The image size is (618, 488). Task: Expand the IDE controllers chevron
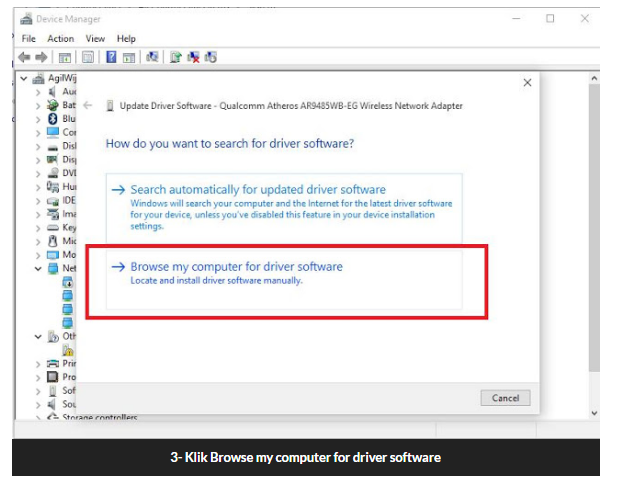point(38,201)
